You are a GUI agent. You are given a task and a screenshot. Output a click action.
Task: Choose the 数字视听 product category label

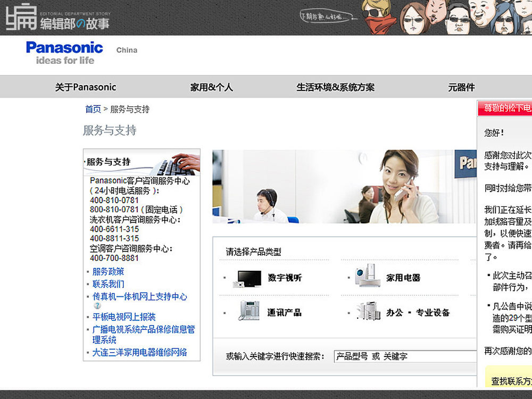point(285,278)
